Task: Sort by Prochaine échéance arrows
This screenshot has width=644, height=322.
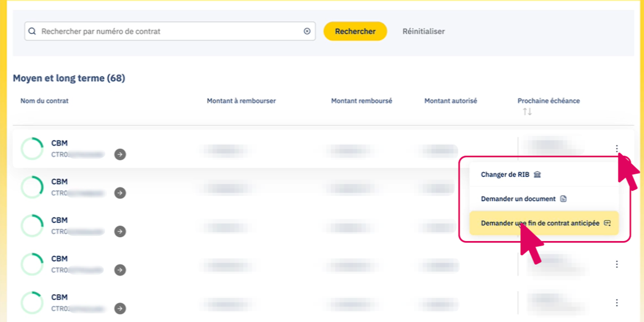Action: [527, 111]
